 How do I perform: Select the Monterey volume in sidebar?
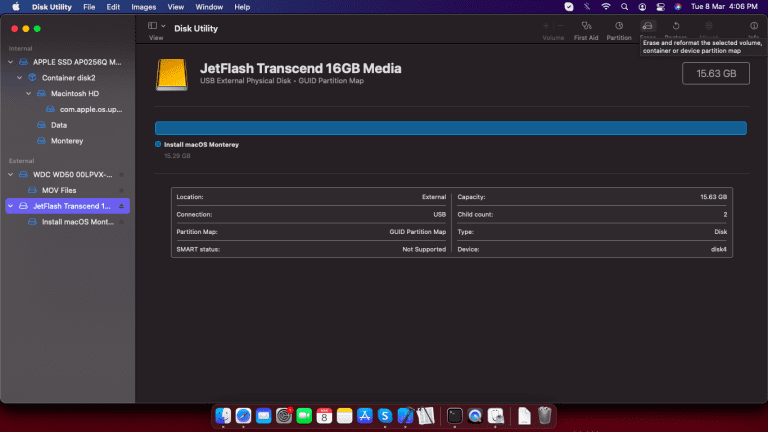68,141
